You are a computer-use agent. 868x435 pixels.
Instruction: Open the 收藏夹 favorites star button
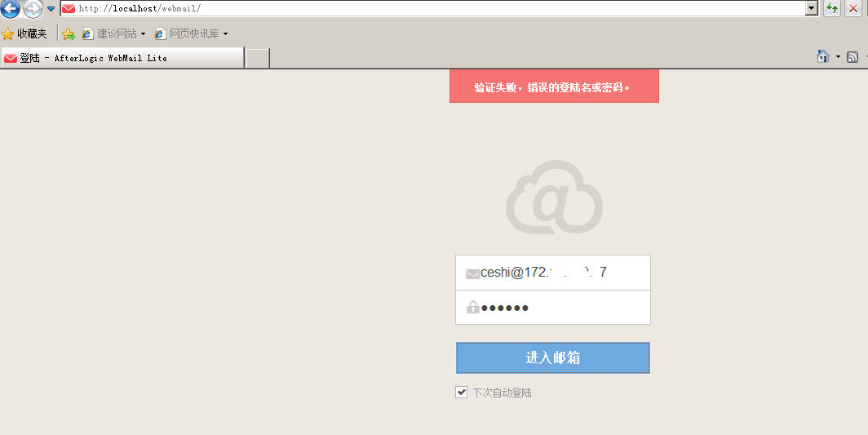25,33
